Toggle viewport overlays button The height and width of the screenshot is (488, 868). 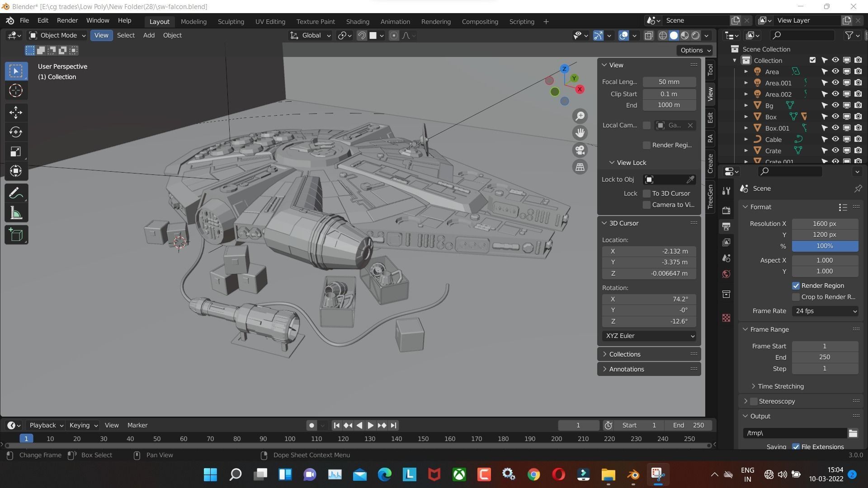point(623,36)
